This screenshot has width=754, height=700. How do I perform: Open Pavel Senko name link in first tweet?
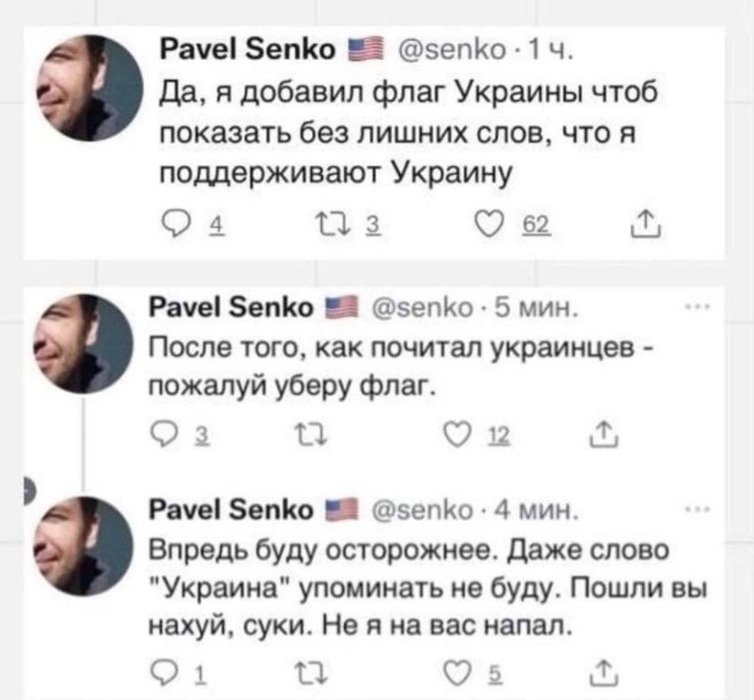point(248,50)
